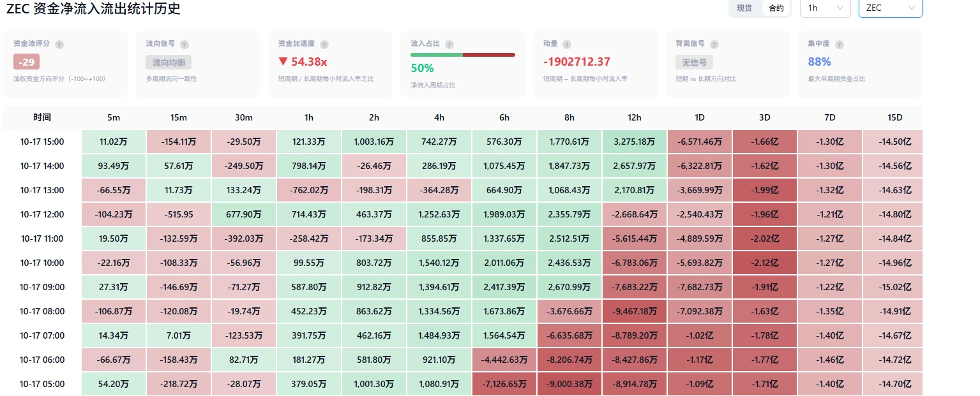Screen dimensions: 980x396
Task: Click the ZEC 资金净流入流出统计历史 page title
Action: pyautogui.click(x=93, y=9)
